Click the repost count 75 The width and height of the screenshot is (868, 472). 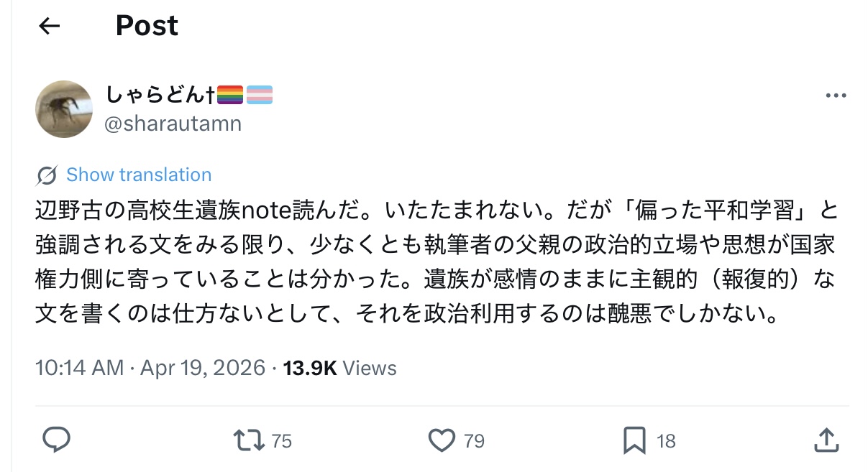[x=282, y=440]
